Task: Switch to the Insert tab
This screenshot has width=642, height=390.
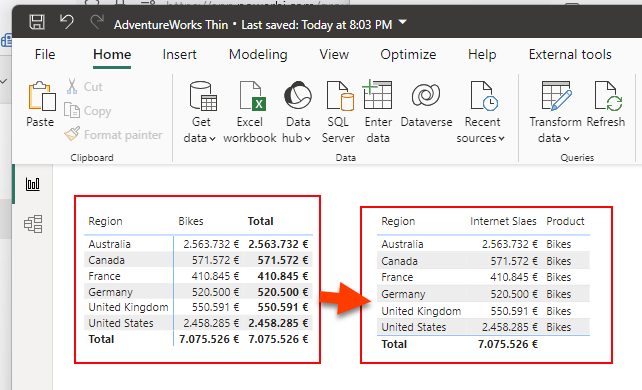Action: click(x=179, y=54)
